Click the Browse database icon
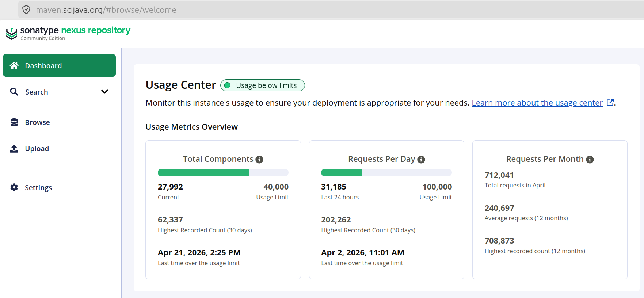Image resolution: width=644 pixels, height=298 pixels. click(x=14, y=122)
